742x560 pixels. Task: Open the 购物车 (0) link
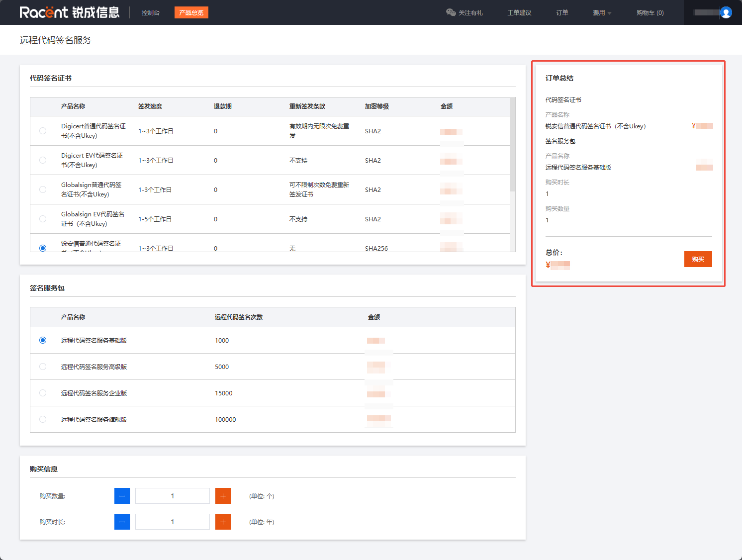click(x=649, y=13)
